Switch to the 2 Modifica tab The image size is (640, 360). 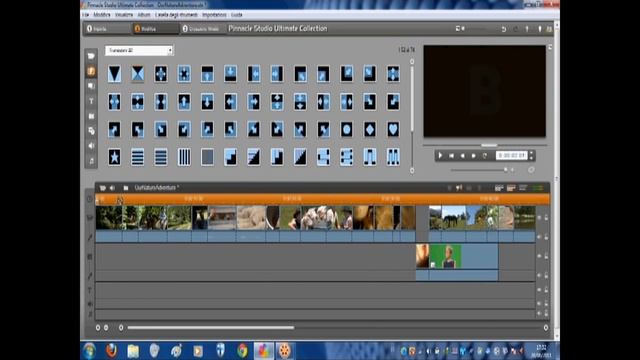(x=156, y=29)
